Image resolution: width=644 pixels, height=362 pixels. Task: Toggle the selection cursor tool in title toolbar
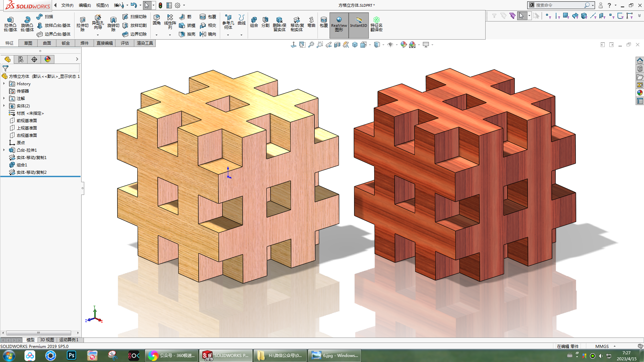coord(147,5)
